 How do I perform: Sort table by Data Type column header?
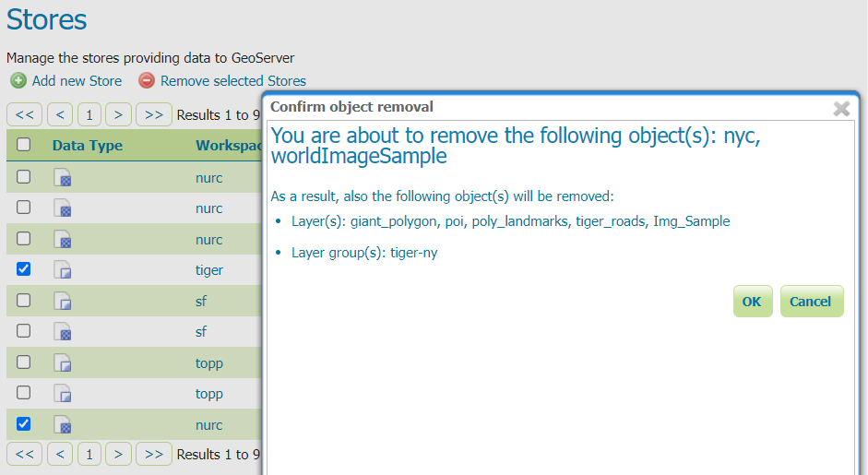(x=88, y=146)
